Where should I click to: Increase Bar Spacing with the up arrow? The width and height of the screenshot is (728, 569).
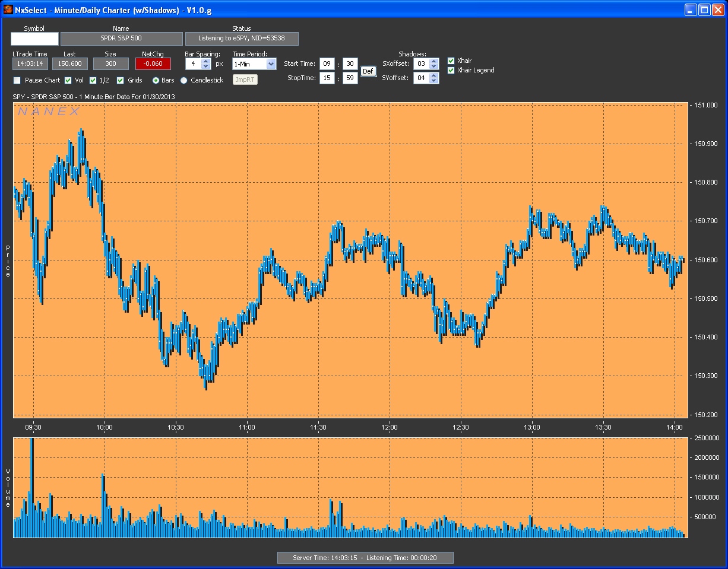pos(206,61)
